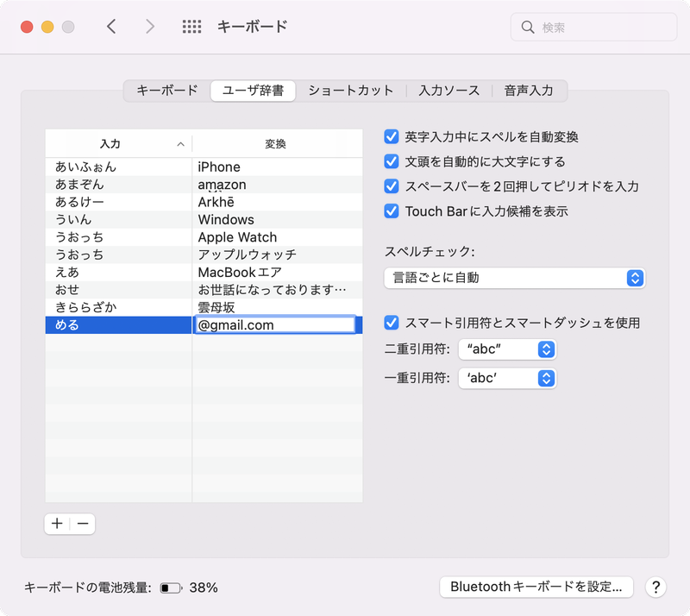Click the forward navigation arrow
The image size is (690, 616).
tap(150, 26)
